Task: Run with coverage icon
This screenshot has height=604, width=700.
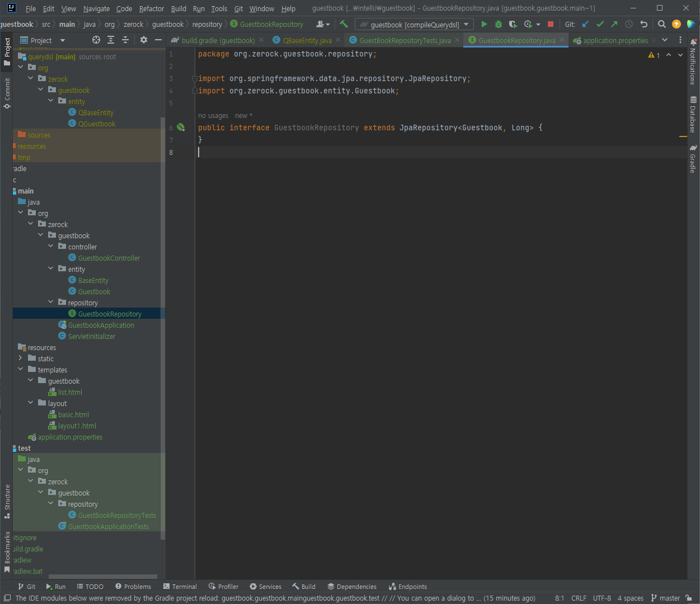Action: coord(513,24)
